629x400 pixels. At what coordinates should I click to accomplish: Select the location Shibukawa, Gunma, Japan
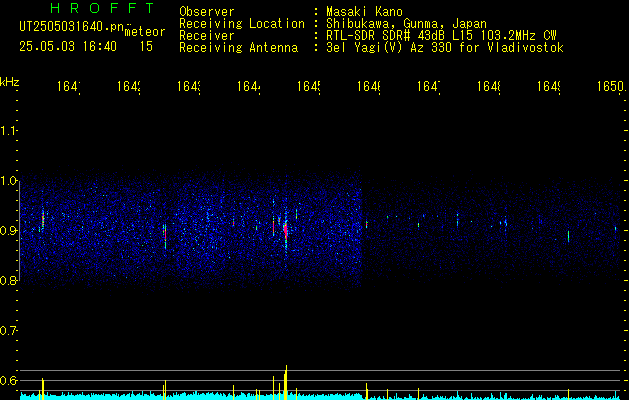(406, 24)
